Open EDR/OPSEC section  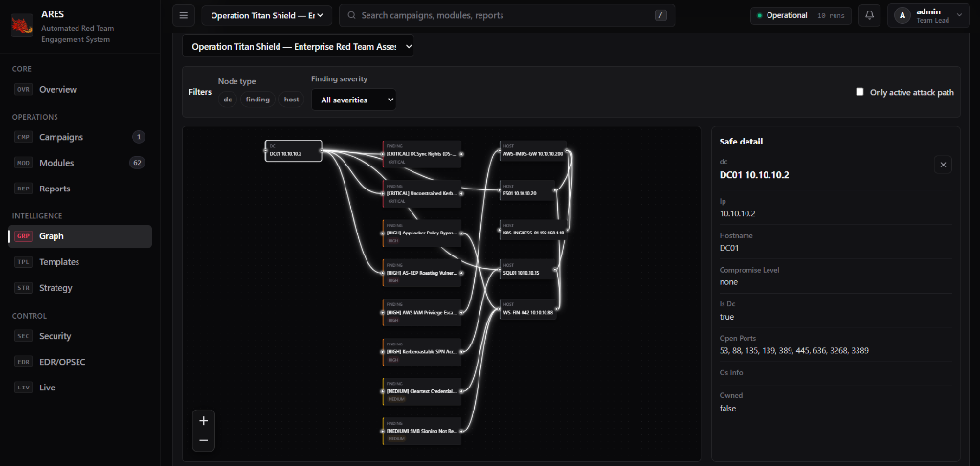coord(80,362)
